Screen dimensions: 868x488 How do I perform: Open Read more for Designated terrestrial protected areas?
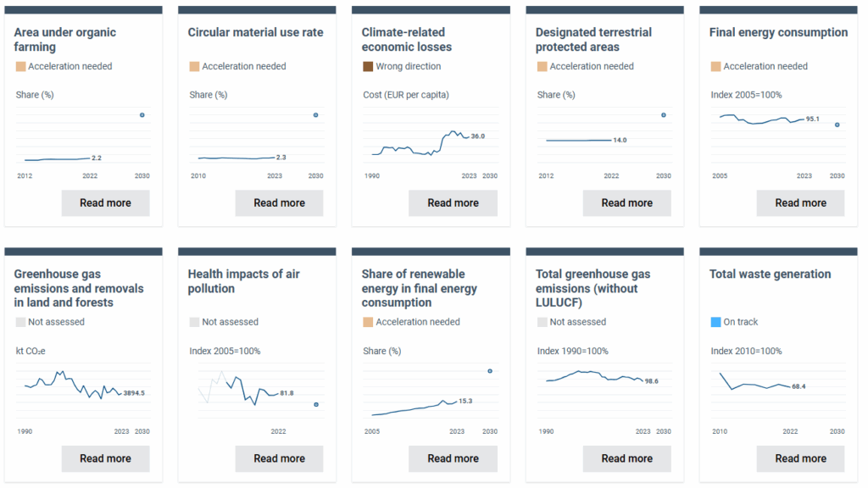[626, 202]
